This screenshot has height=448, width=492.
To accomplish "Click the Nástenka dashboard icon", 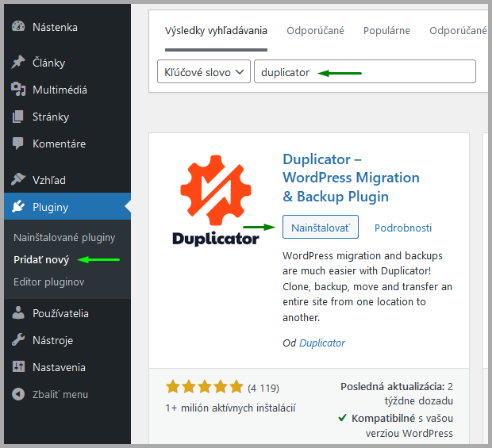I will click(18, 27).
